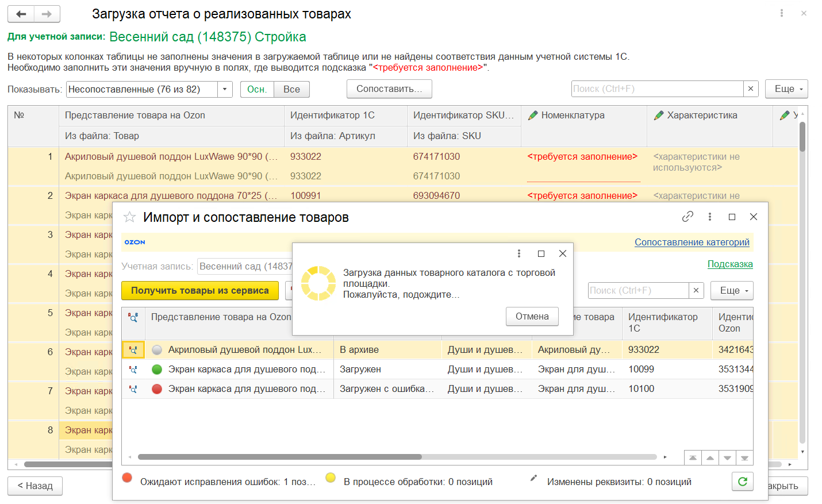Screen dimensions: 822x504
Task: Cancel the catalog loading with "Отмена"
Action: [532, 317]
